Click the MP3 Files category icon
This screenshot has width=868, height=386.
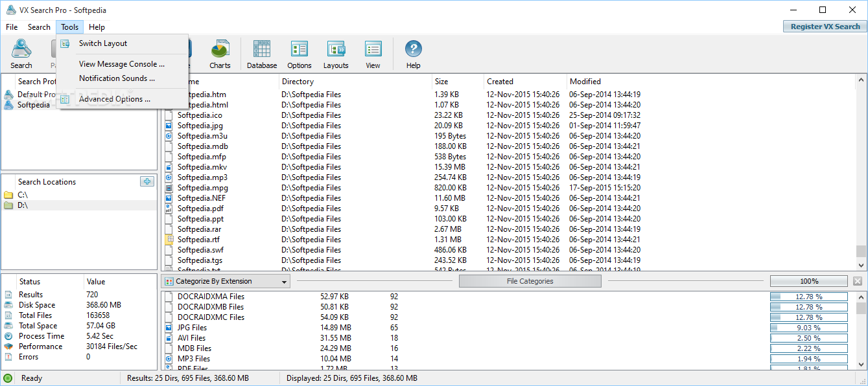(x=169, y=359)
